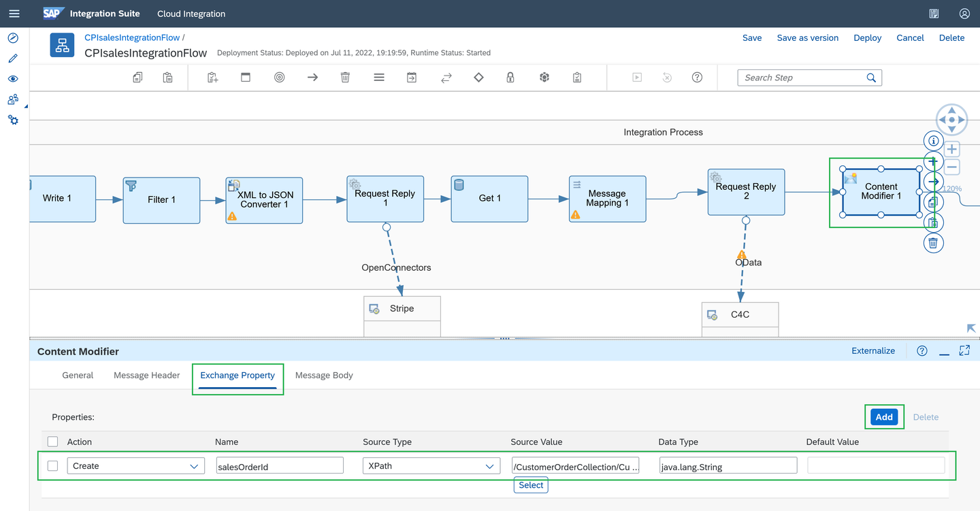Click the copy icon in the editor toolbar

click(137, 78)
